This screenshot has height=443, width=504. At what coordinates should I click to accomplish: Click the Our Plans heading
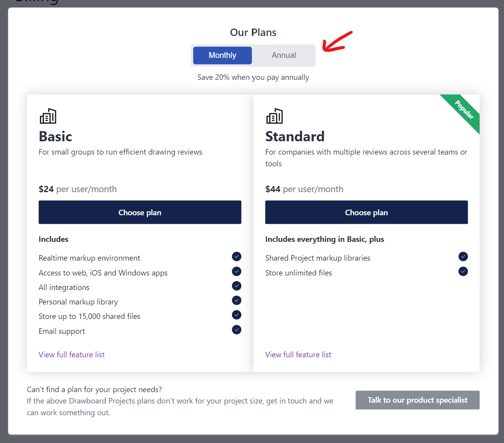coord(253,32)
